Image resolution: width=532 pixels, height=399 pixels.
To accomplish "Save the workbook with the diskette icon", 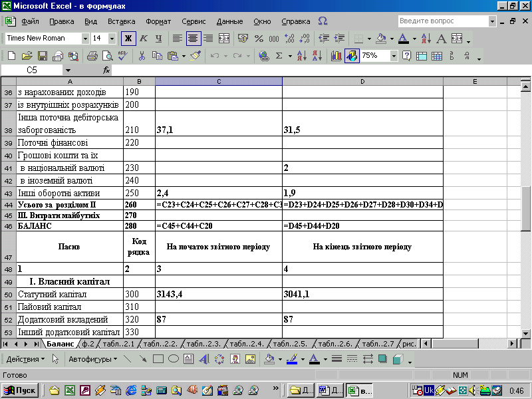I will (43, 56).
